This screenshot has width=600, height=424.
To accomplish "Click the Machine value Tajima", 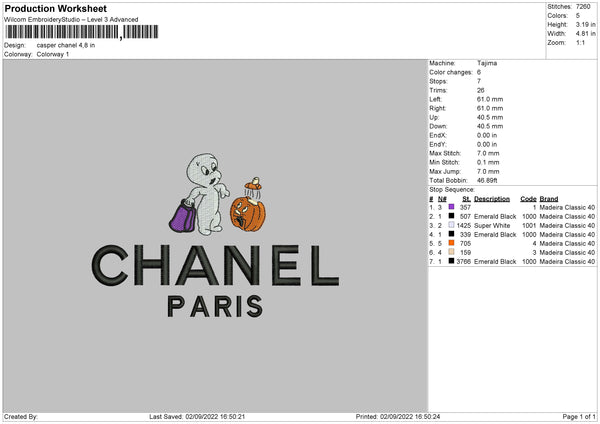I will pos(487,63).
